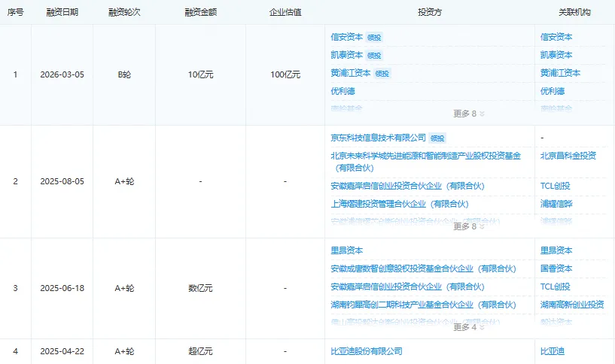Open 凯泰资本 in the 关联机构 column
Viewport: 615px width, 364px height.
point(556,55)
